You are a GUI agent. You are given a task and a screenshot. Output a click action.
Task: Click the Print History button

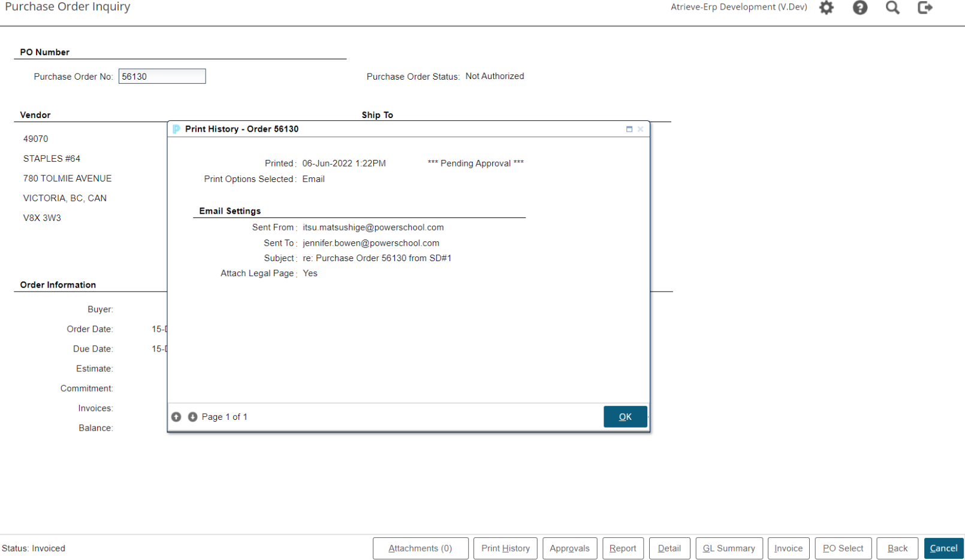point(505,549)
